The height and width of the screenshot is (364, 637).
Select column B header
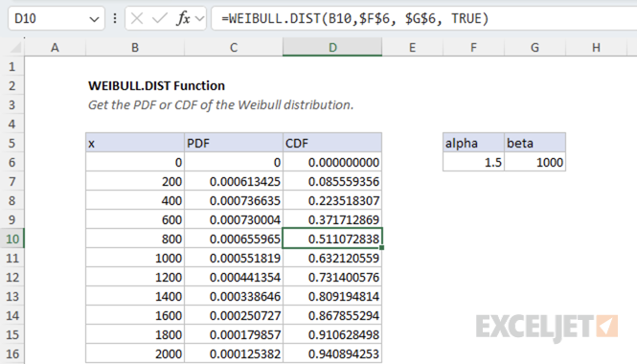coord(135,48)
